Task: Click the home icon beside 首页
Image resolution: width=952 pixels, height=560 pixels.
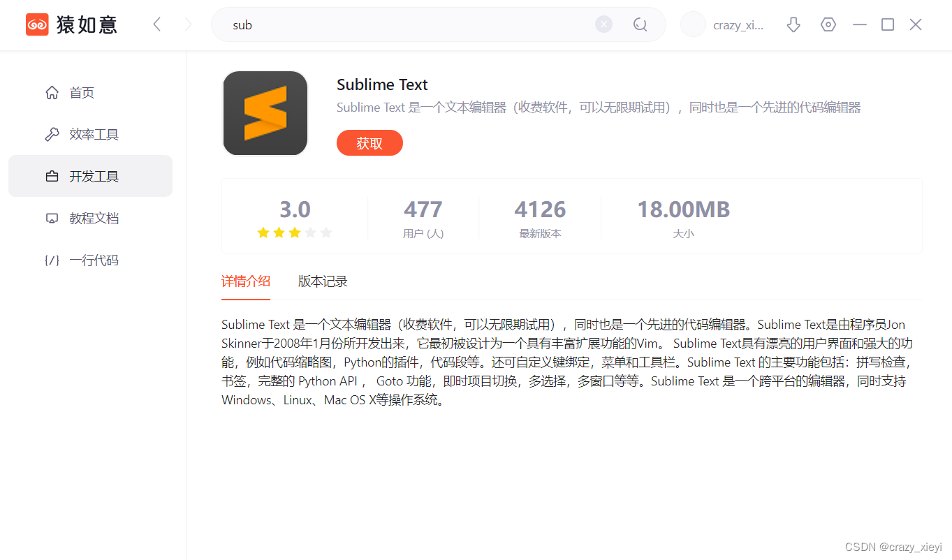Action: (52, 92)
